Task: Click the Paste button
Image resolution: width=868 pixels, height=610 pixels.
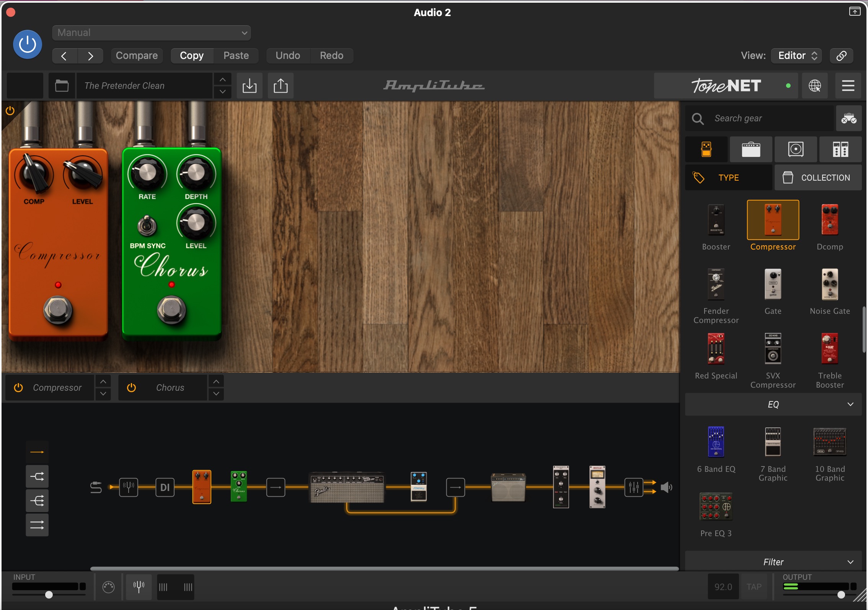Action: [x=236, y=55]
